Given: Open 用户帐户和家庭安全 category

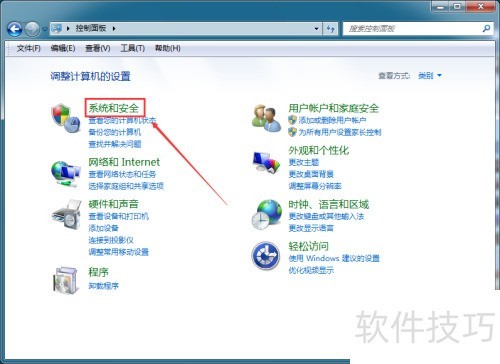Looking at the screenshot, I should point(334,108).
